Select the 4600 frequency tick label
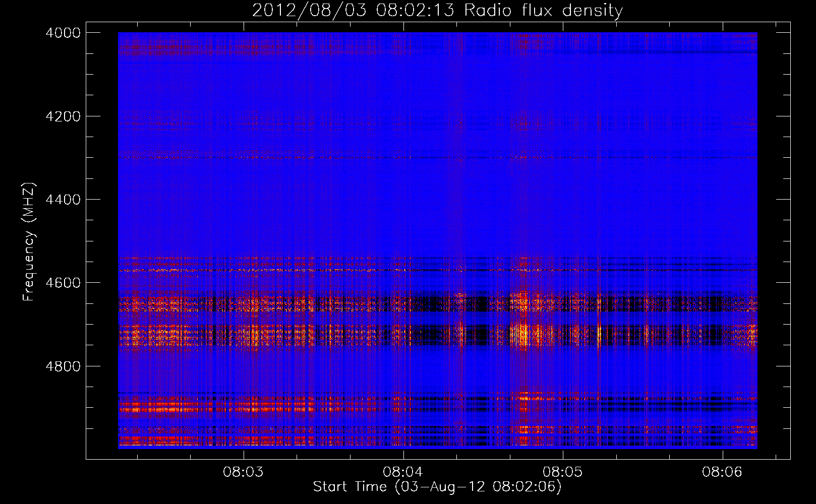The height and width of the screenshot is (504, 816). tap(63, 283)
